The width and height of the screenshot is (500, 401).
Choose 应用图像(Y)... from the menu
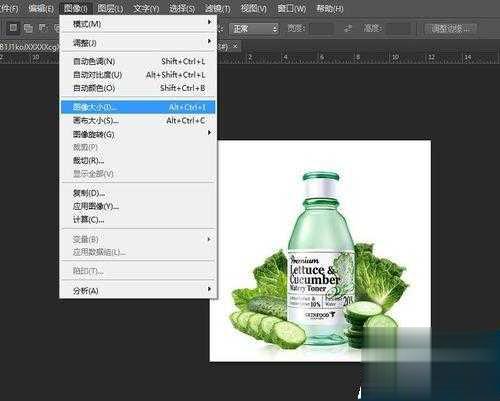pos(138,206)
